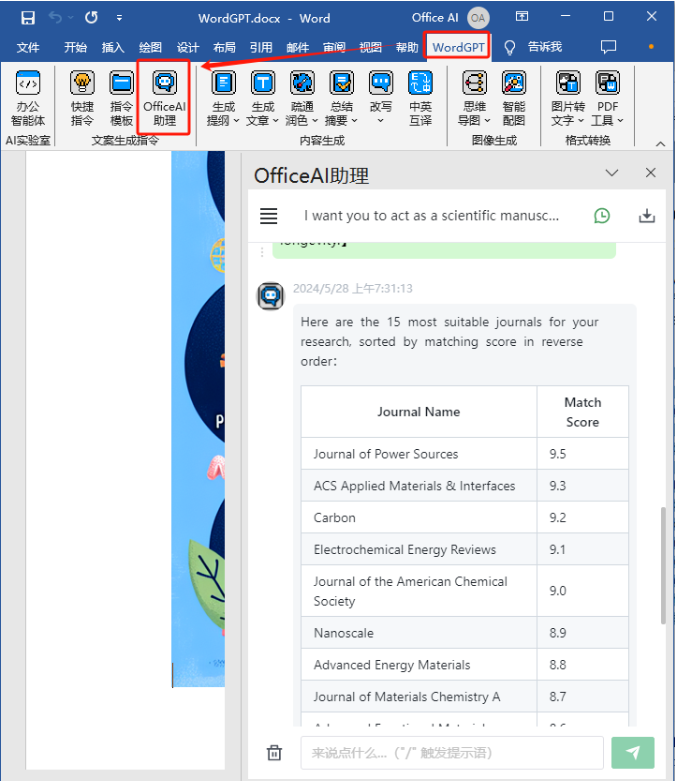Click the 疏通润色 polish icon
Image resolution: width=675 pixels, height=781 pixels.
[x=302, y=83]
